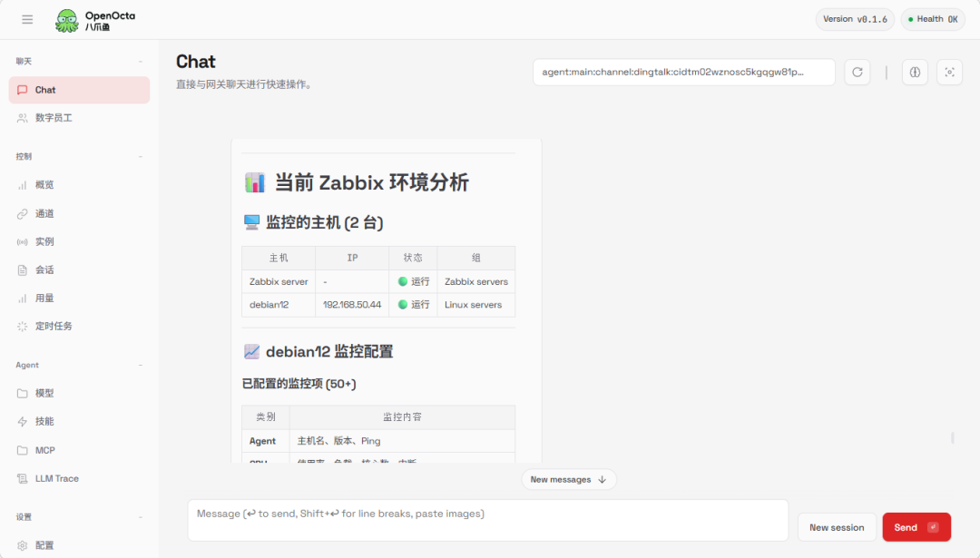980x558 pixels.
Task: Open MCP page
Action: (79, 450)
